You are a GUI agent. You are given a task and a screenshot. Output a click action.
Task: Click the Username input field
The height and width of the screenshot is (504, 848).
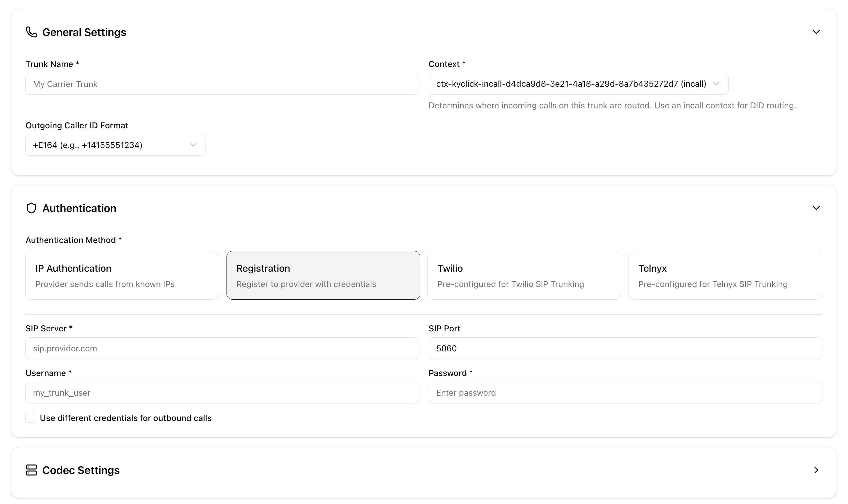(222, 393)
